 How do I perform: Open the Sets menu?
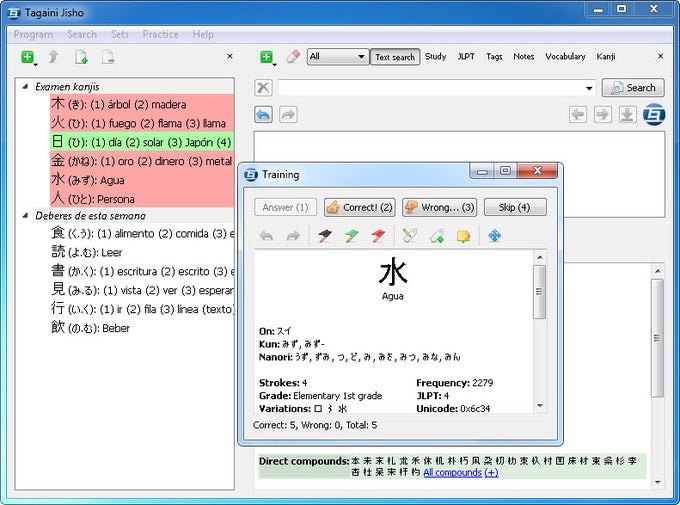tap(120, 34)
